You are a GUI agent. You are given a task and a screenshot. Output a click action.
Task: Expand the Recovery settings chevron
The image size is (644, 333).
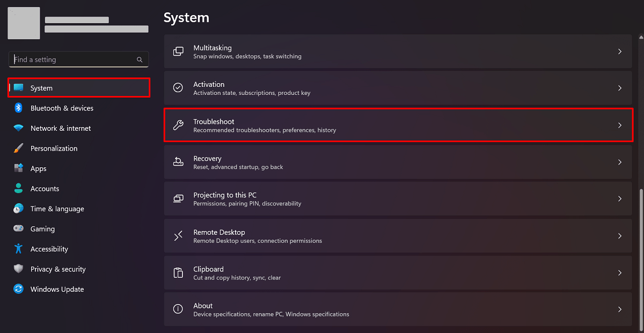[x=619, y=162]
